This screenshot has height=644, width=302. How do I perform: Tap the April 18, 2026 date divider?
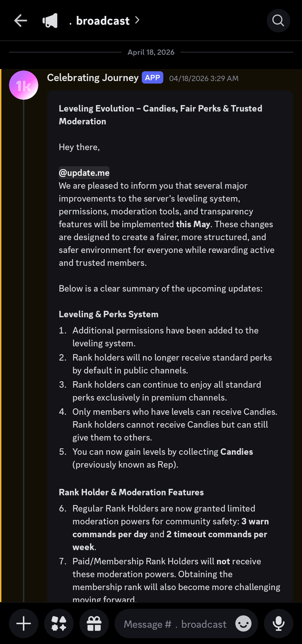(x=151, y=52)
